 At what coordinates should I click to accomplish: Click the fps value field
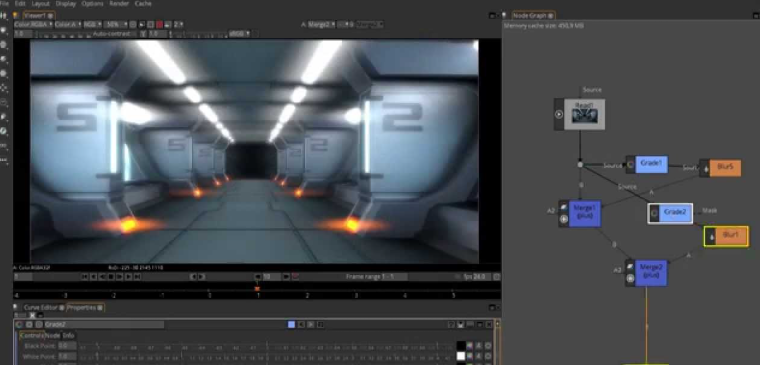[482, 277]
